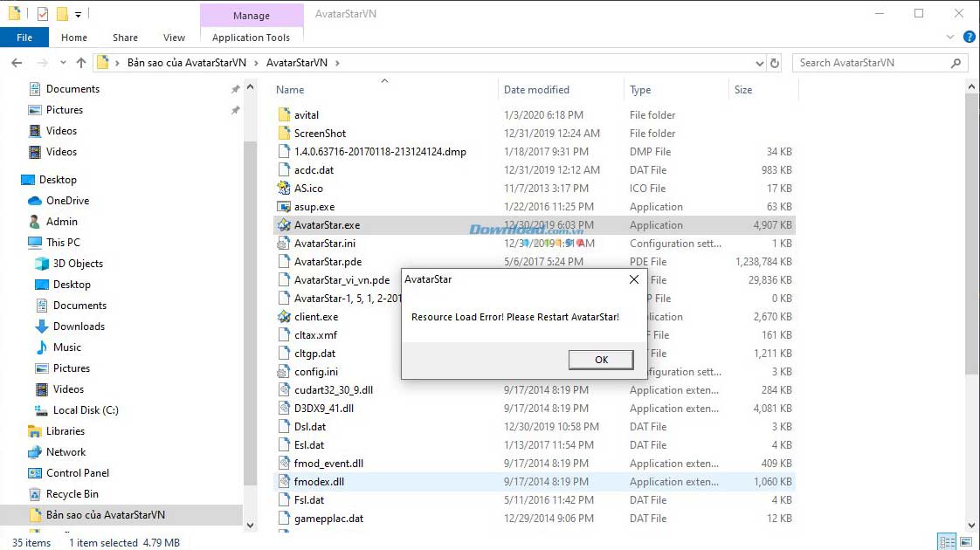
Task: Switch to the View ribbon tab
Action: [174, 38]
